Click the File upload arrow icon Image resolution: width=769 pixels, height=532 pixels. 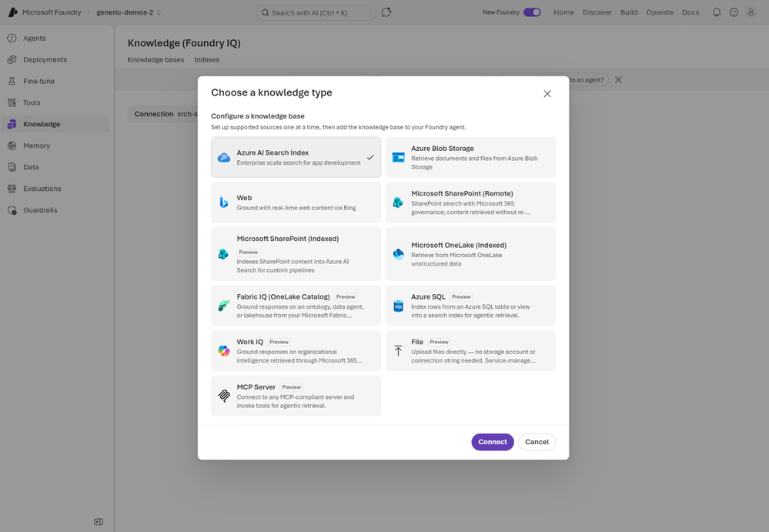coord(398,350)
